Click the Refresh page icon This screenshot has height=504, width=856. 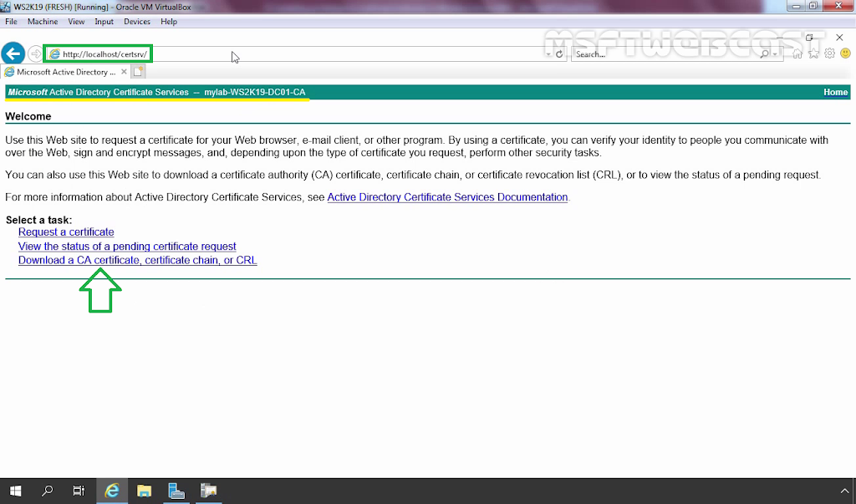pyautogui.click(x=559, y=54)
